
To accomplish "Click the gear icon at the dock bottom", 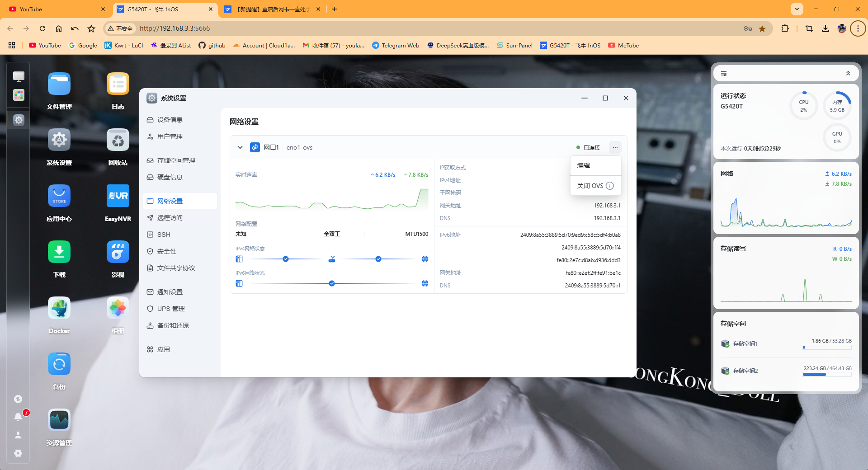I will click(18, 453).
